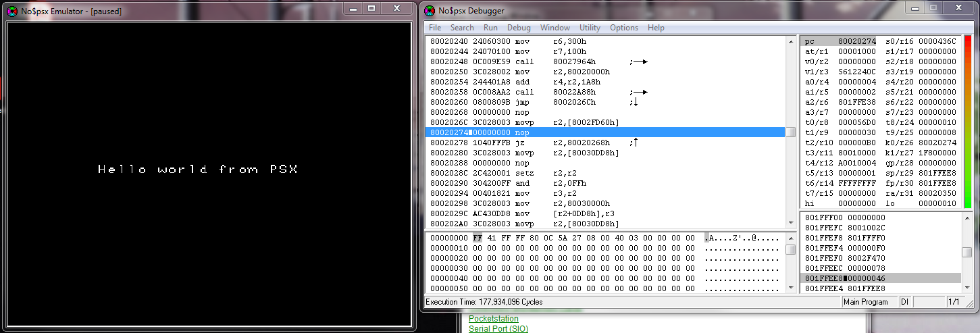Open the File menu
980x333 pixels.
click(x=434, y=28)
